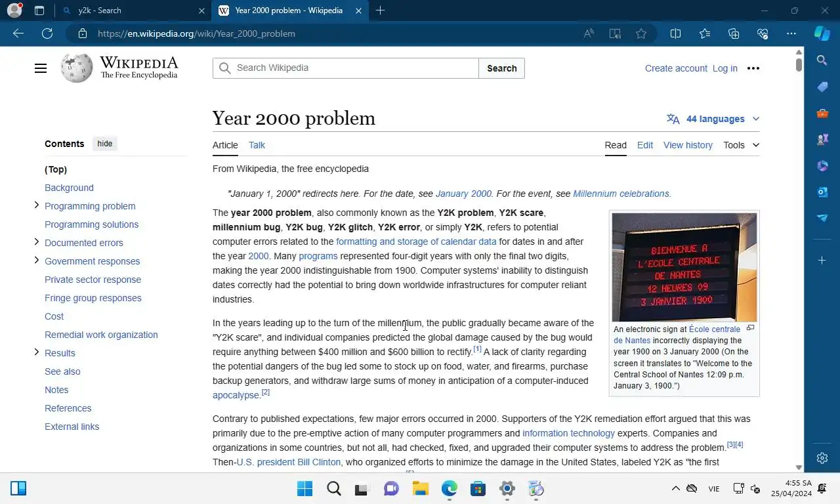Viewport: 840px width, 504px height.
Task: Open Games icon in Edge sidebar
Action: click(x=822, y=139)
